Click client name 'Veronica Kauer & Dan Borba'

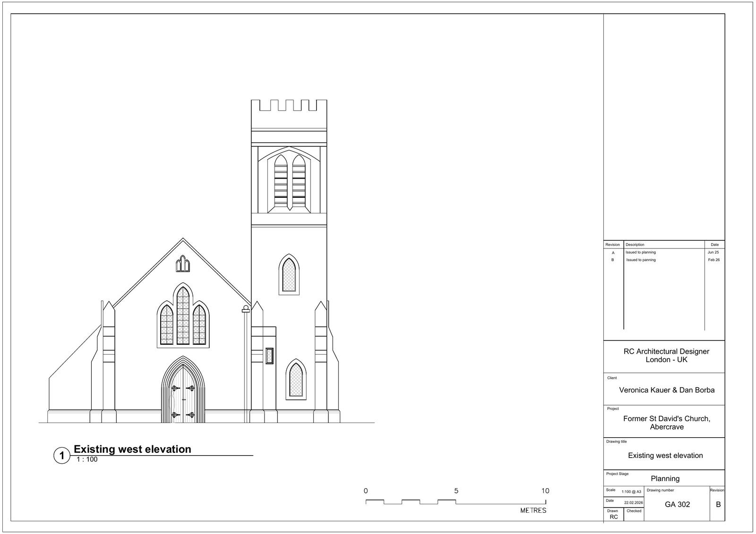pos(667,390)
